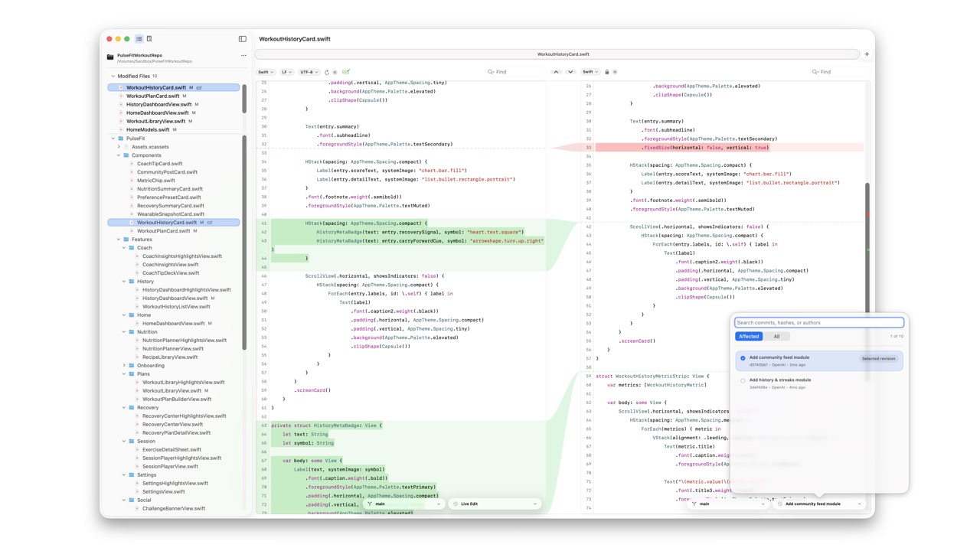980x551 pixels.
Task: Click branch icon in right pane main selector
Action: click(x=694, y=504)
